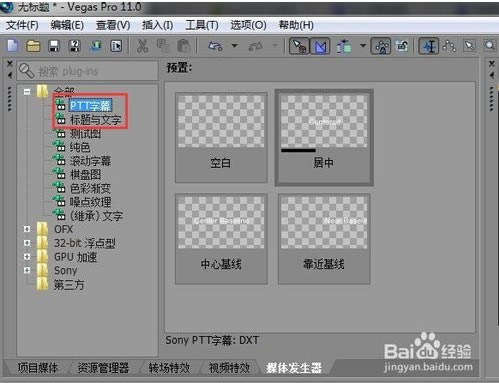Click the Save As icon
Screen dimensions: 499x383
point(75,46)
